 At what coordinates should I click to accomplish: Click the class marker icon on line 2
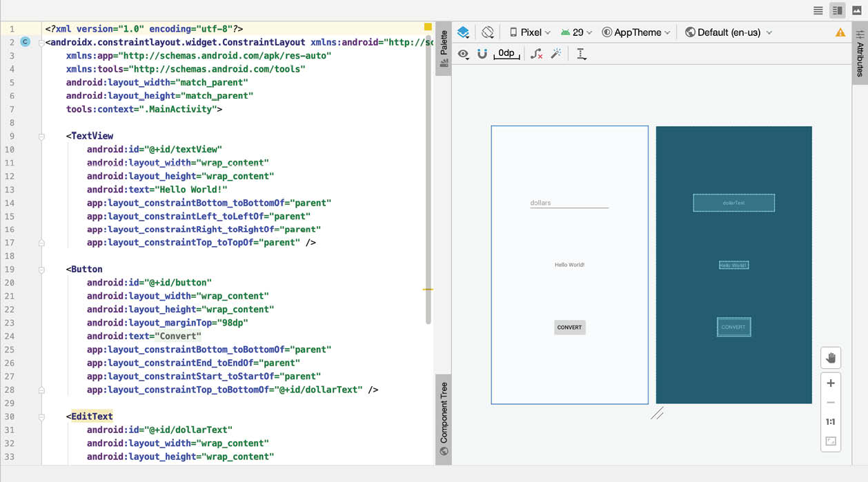tap(26, 42)
